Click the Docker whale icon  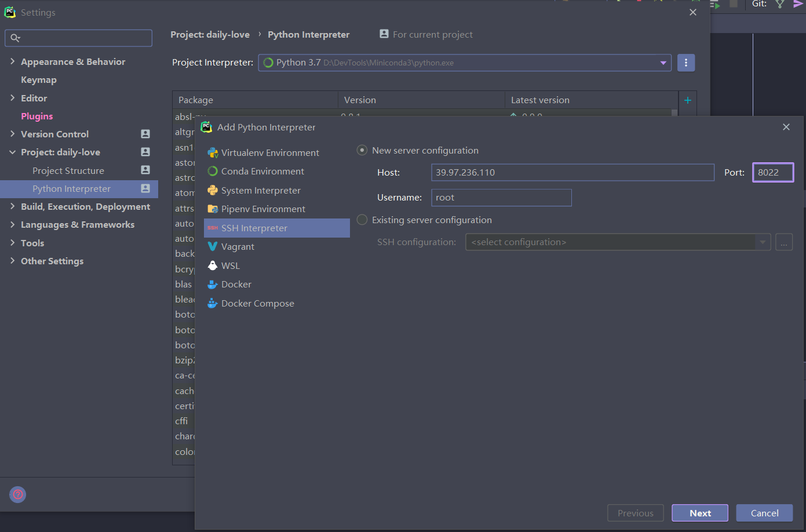click(x=213, y=285)
